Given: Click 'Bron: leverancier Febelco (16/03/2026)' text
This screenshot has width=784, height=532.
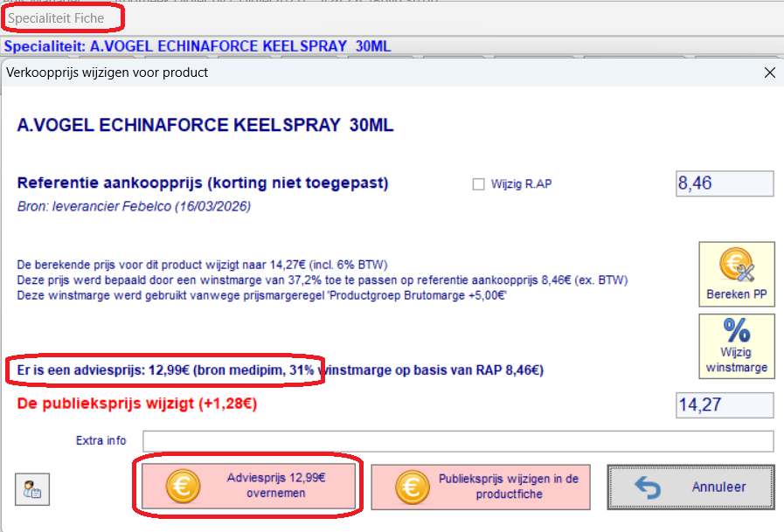Looking at the screenshot, I should point(134,206).
